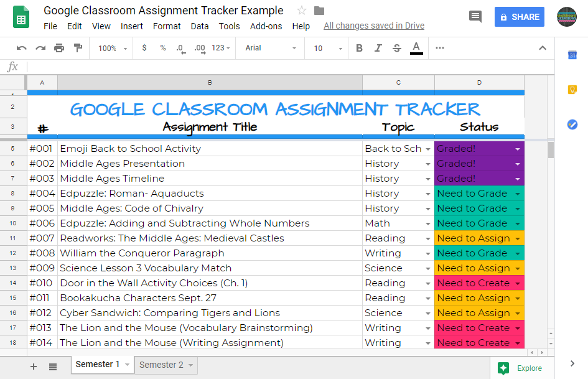Format as percent

[163, 48]
